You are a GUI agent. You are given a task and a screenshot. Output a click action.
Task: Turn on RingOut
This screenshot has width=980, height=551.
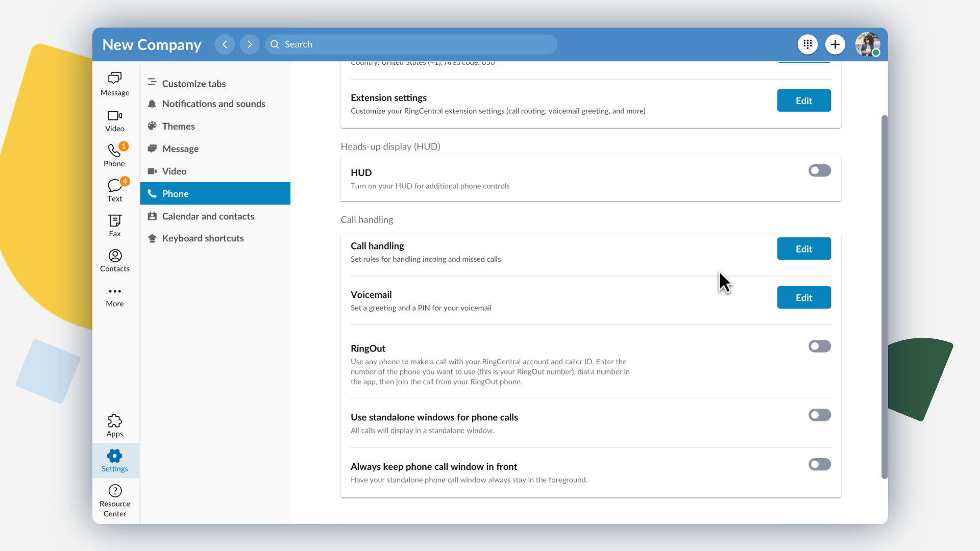[819, 346]
